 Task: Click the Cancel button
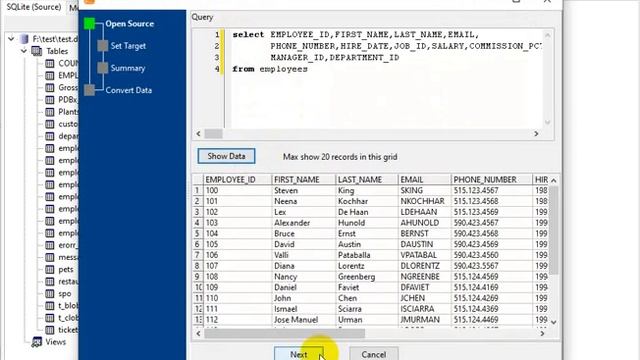373,354
